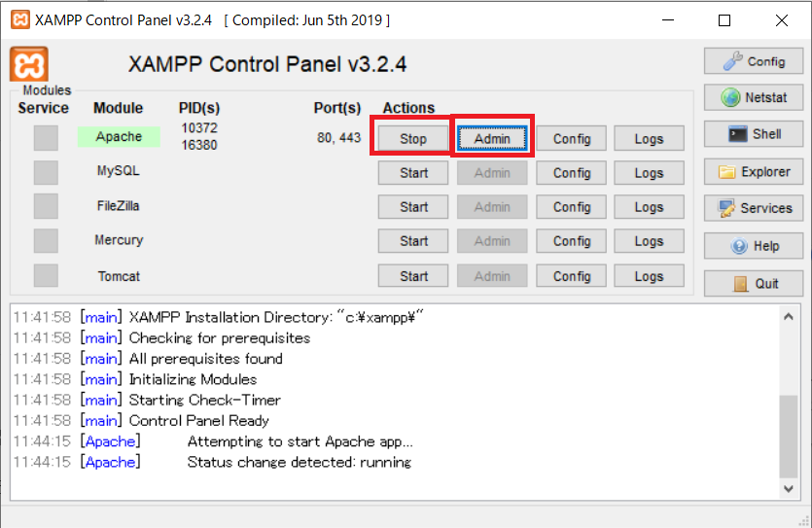This screenshot has height=528, width=812.
Task: Click the Apache ports 80, 443 value
Action: pos(338,138)
